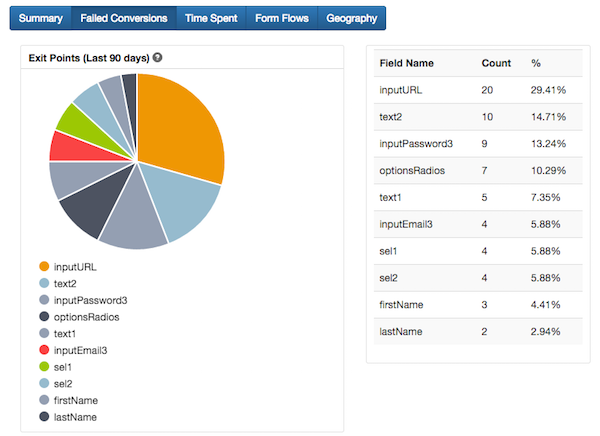This screenshot has width=600, height=436.
Task: Click the 2.94% percentage cell
Action: tap(546, 331)
